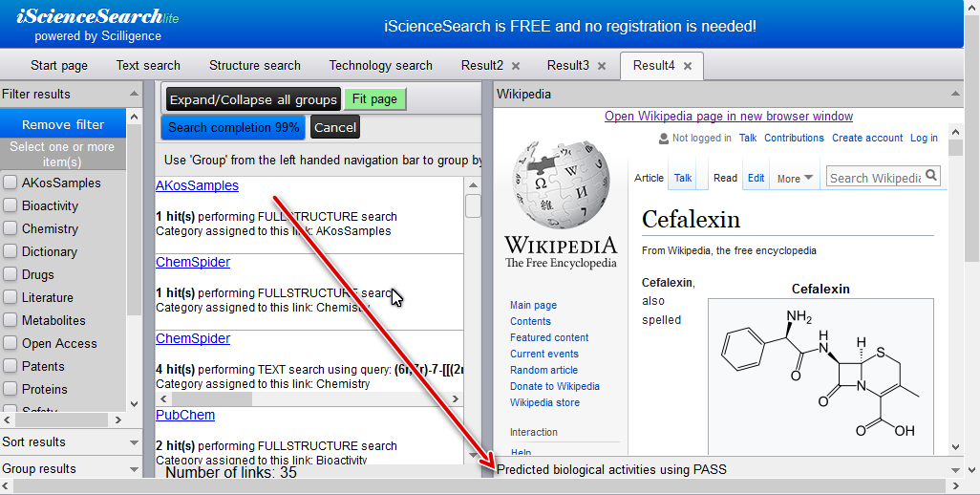Check the AKosSamples filter checkbox
The image size is (980, 495).
click(10, 183)
